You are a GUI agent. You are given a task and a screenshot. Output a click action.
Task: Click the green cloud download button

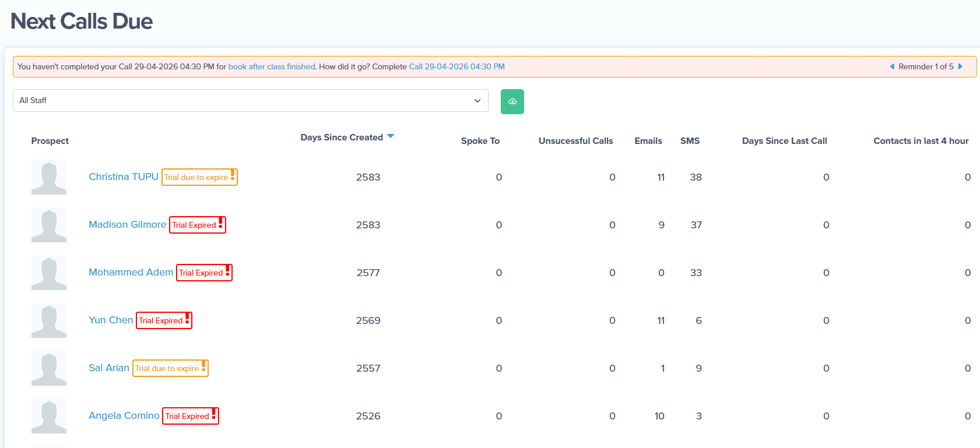[x=512, y=101]
